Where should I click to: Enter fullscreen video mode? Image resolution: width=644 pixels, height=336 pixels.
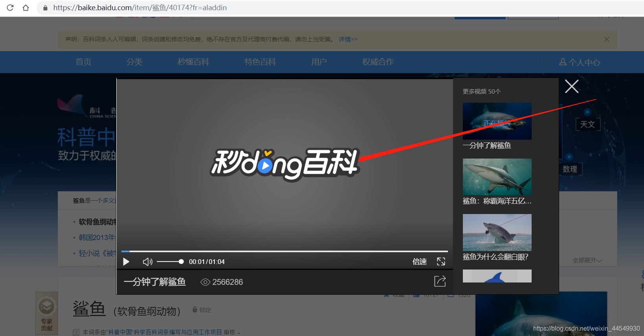(441, 262)
